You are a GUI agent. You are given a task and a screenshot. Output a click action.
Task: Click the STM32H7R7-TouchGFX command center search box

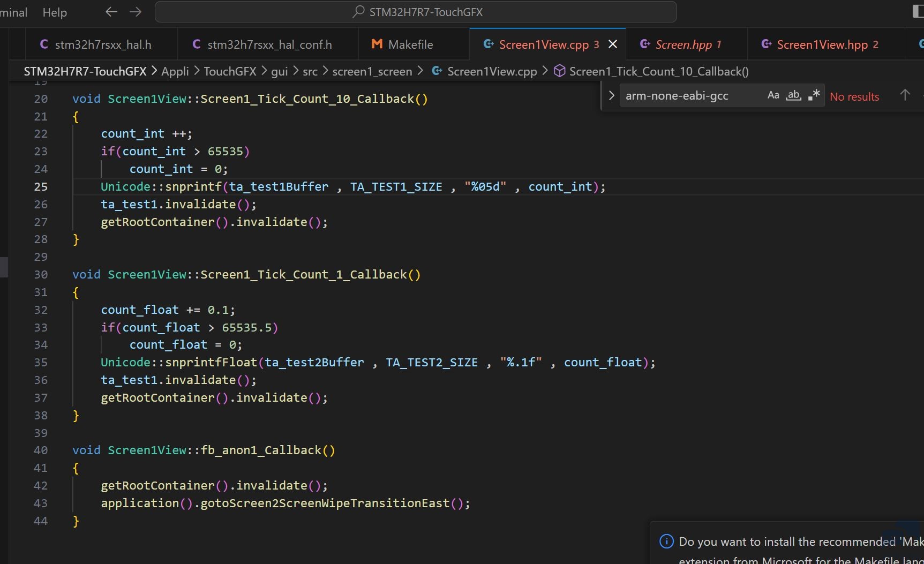[x=416, y=12]
